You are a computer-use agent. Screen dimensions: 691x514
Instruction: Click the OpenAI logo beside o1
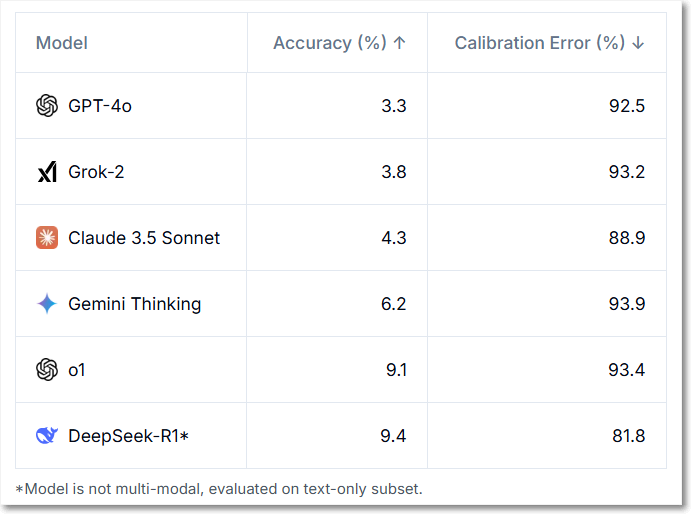47,369
